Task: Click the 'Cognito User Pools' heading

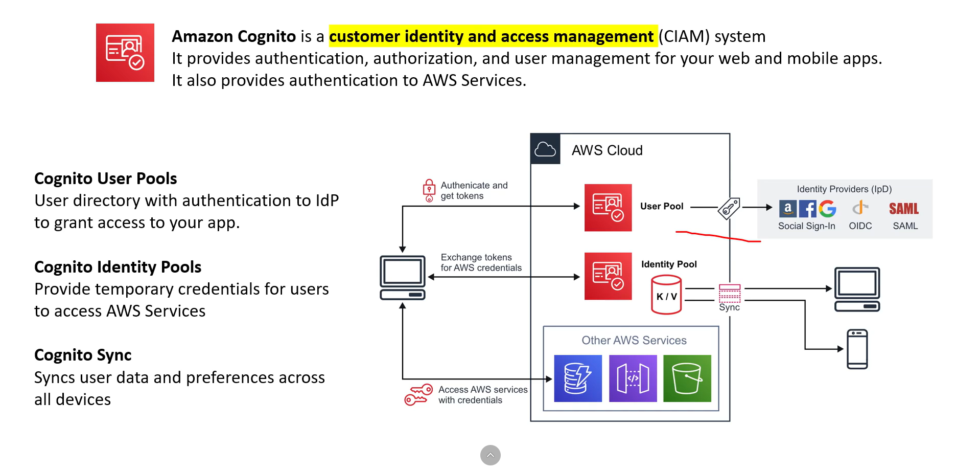Action: 106,178
